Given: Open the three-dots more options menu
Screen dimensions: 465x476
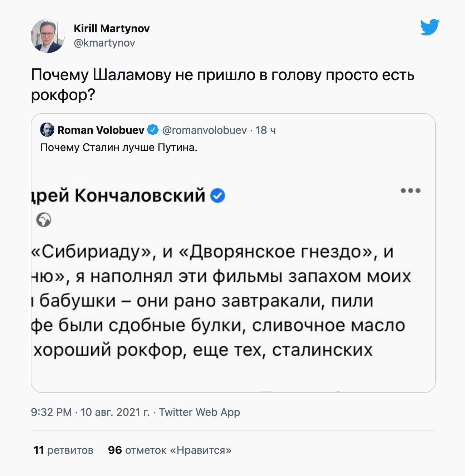Looking at the screenshot, I should (x=410, y=190).
